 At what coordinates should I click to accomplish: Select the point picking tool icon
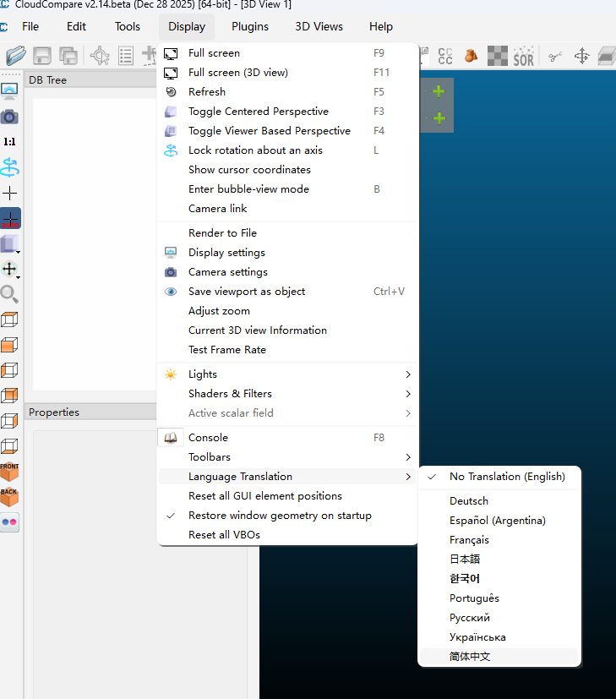coord(100,56)
